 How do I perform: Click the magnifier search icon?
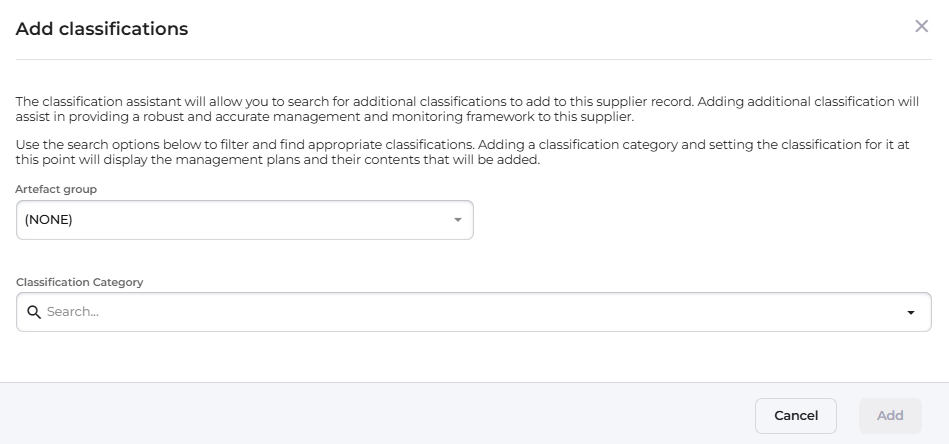pyautogui.click(x=33, y=312)
